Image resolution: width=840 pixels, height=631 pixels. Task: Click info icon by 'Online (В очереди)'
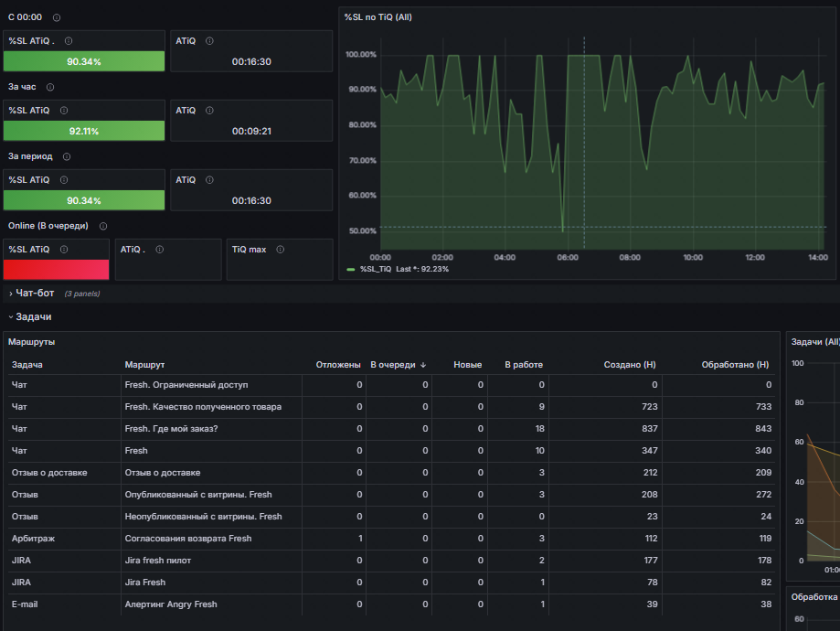(103, 226)
